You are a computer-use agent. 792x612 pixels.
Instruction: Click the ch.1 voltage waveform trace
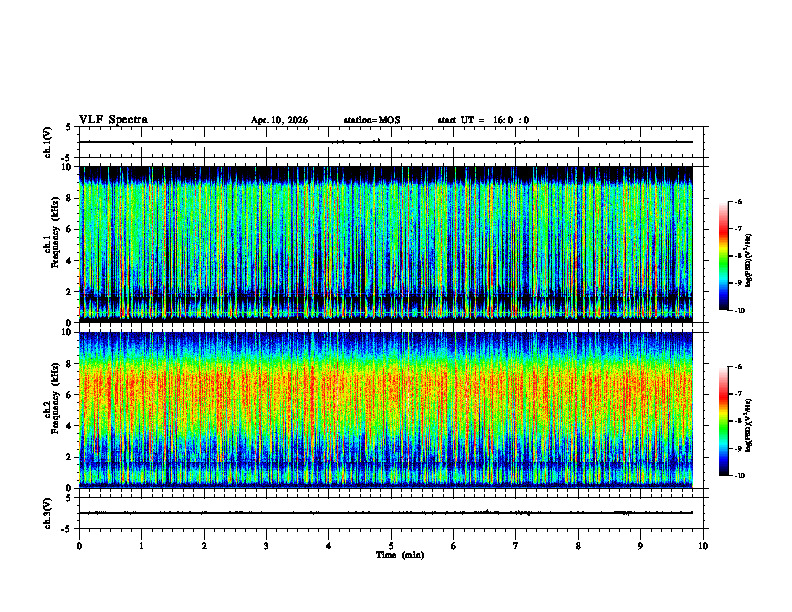[386, 142]
